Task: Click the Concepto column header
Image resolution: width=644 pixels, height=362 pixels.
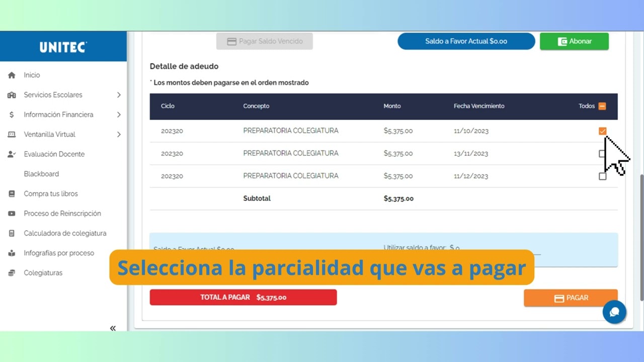Action: coord(256,106)
